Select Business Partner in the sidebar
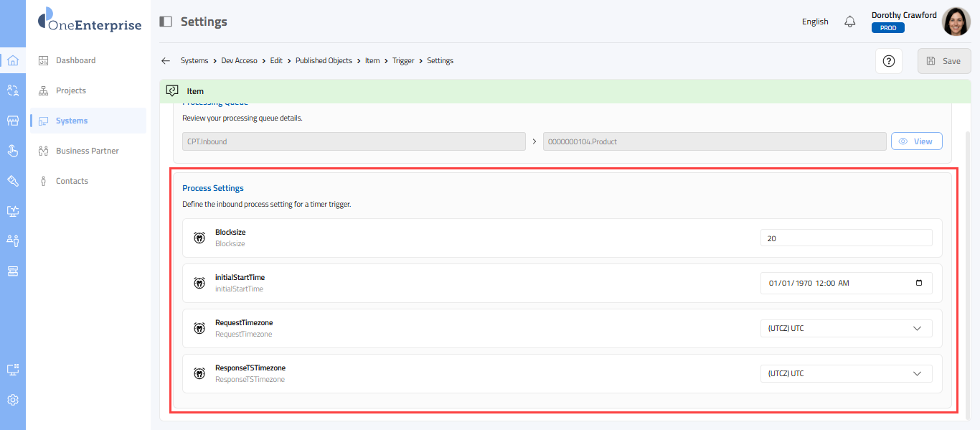980x430 pixels. 87,151
